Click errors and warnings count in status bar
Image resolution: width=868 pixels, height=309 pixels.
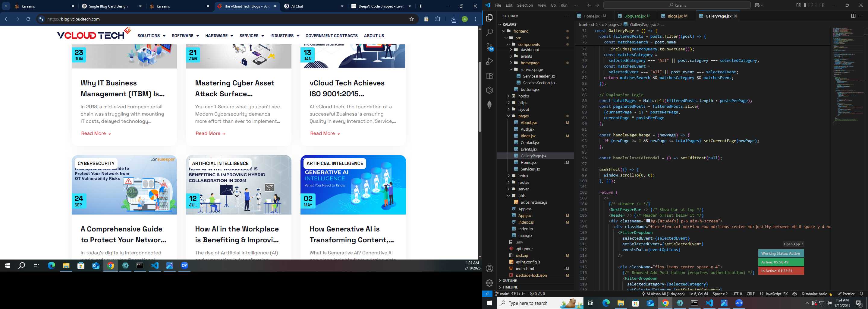click(537, 294)
